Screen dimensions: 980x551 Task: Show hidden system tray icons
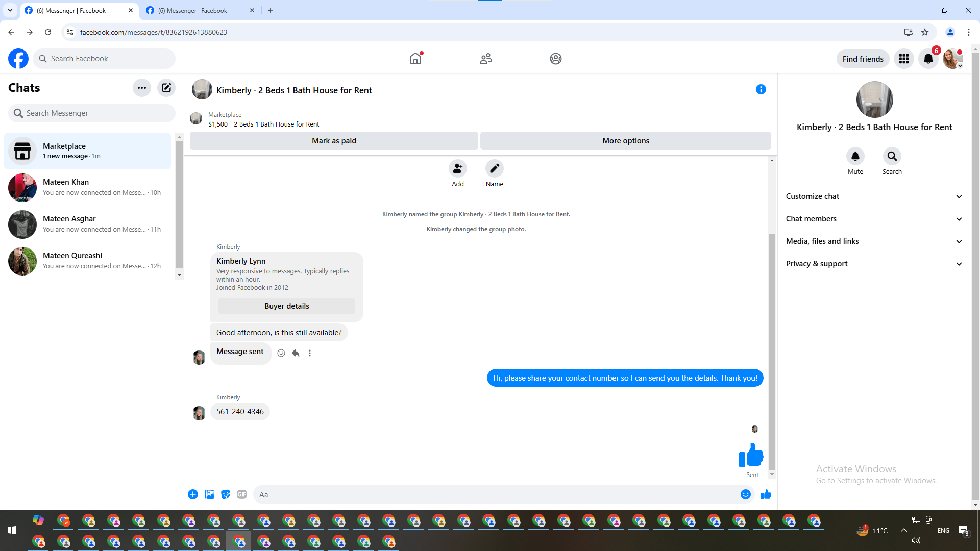(904, 530)
